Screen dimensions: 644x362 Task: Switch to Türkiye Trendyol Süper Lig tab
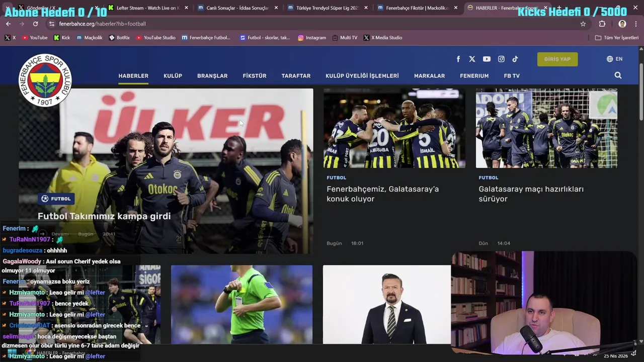(327, 8)
